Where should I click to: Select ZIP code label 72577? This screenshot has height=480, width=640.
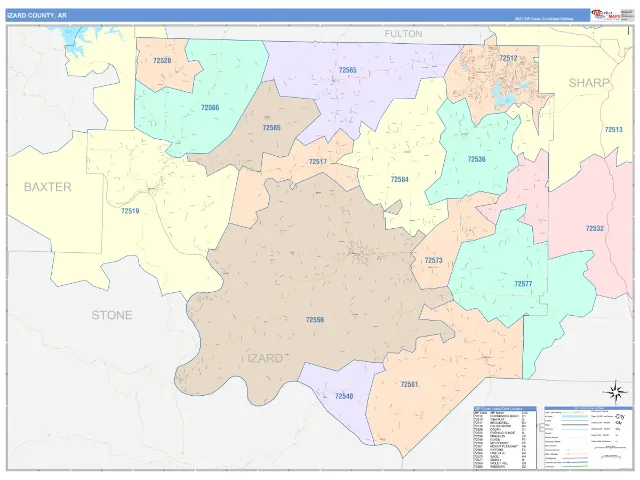tap(523, 284)
